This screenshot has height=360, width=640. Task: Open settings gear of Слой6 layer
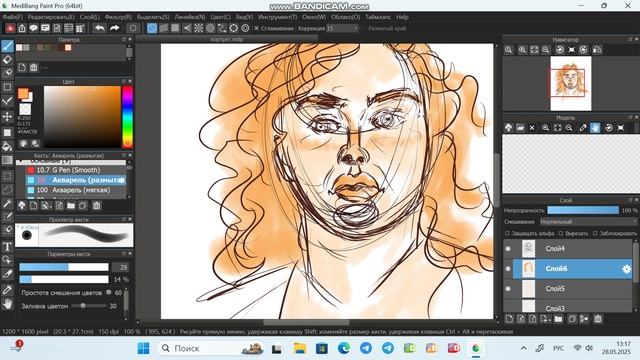pos(626,269)
